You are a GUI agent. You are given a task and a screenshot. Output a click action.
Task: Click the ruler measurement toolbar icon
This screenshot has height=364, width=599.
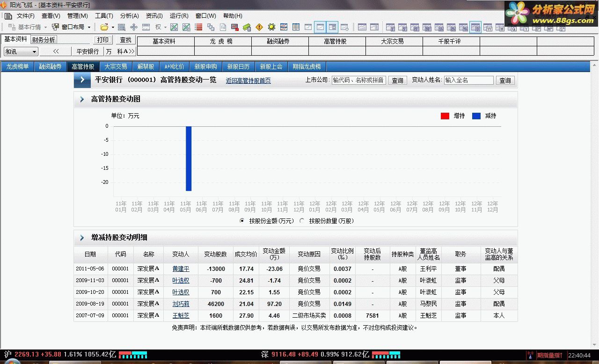pyautogui.click(x=146, y=27)
